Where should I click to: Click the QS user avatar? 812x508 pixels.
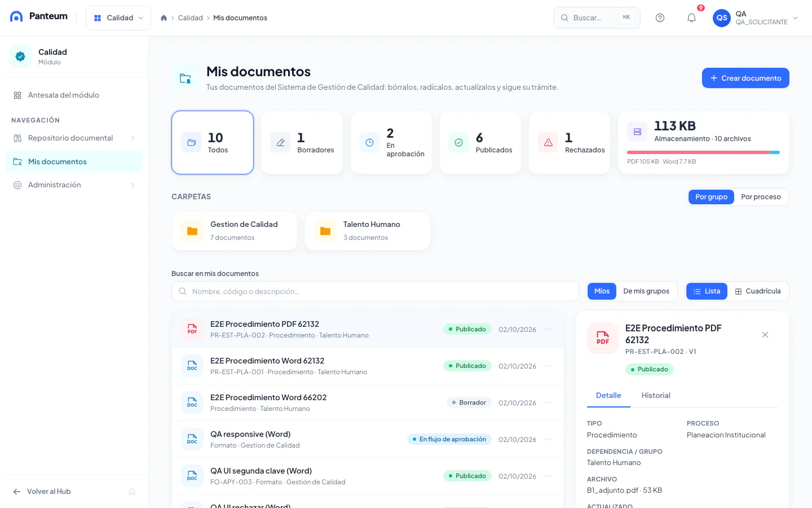(x=722, y=18)
